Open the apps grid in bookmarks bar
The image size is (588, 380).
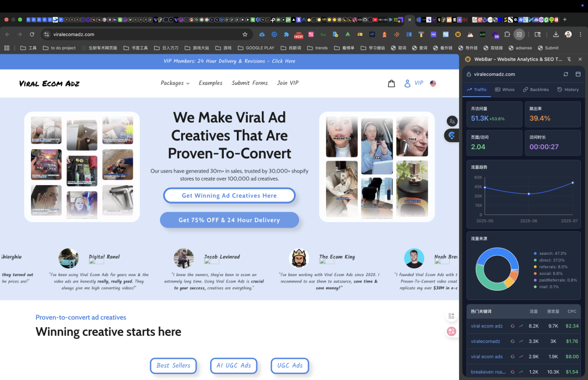pyautogui.click(x=7, y=48)
